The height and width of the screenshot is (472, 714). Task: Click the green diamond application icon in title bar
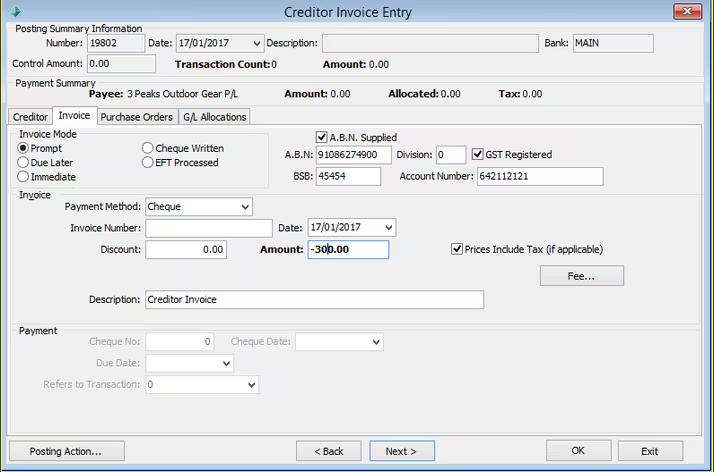coord(15,11)
